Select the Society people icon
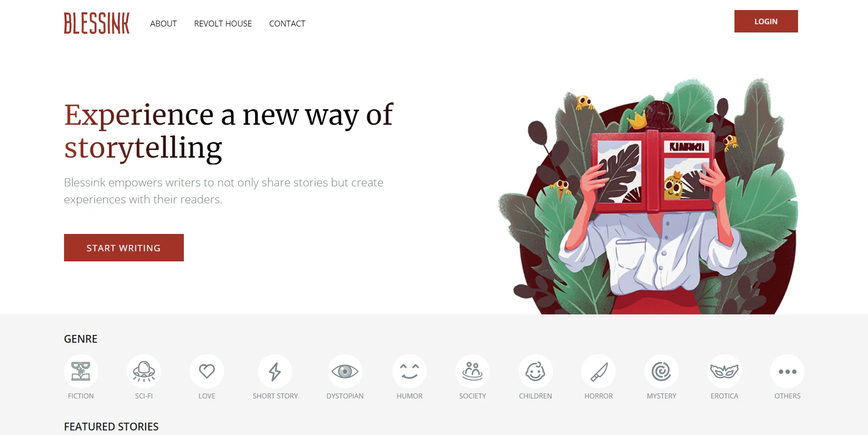Screen dimensions: 868x435 point(472,371)
